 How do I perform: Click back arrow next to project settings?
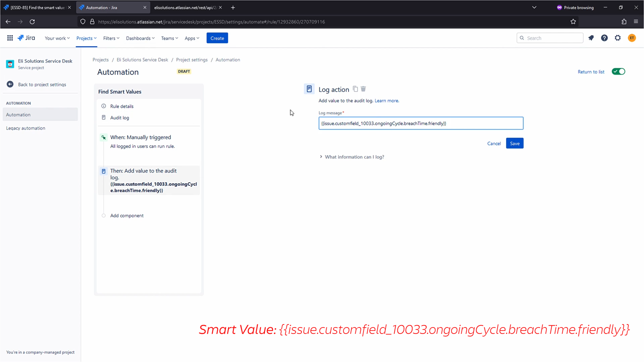pos(10,84)
